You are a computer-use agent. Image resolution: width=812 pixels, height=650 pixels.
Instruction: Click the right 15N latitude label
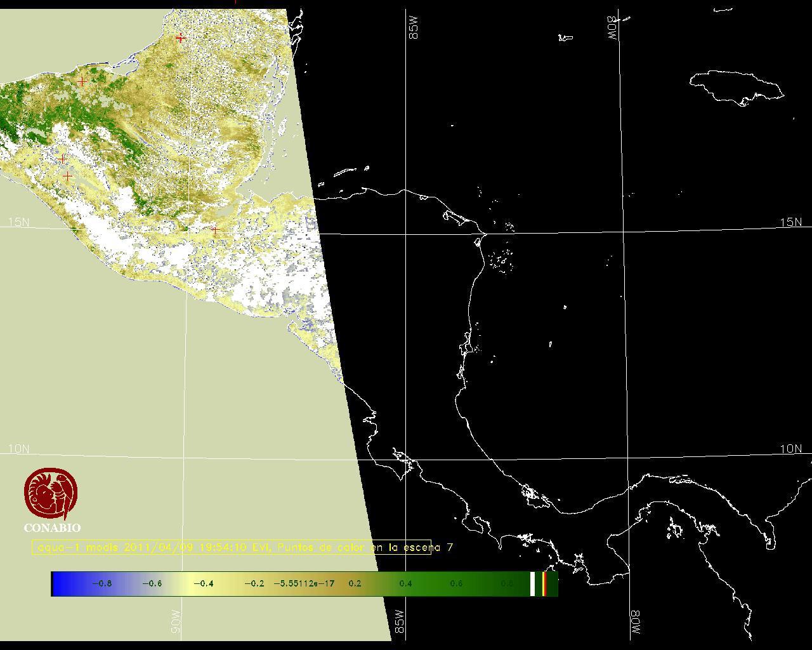click(x=790, y=222)
